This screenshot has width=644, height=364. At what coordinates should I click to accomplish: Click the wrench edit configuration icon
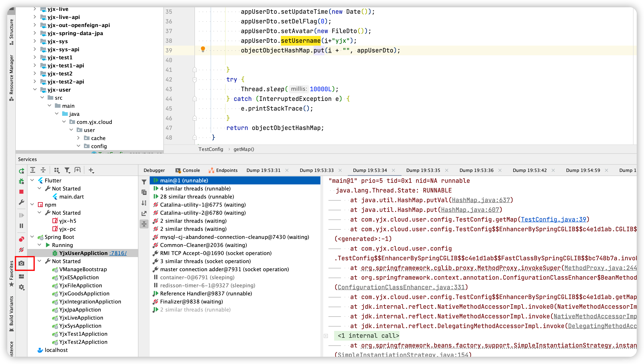(22, 202)
